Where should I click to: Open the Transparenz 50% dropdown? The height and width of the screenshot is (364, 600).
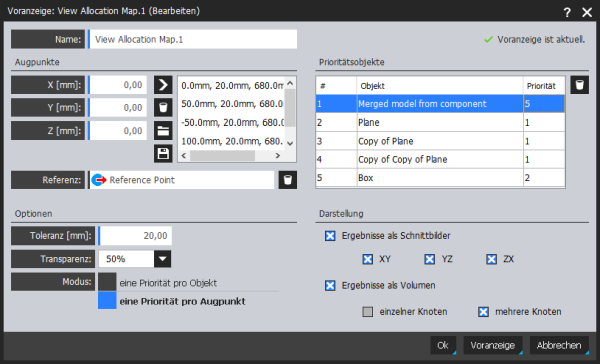(162, 259)
